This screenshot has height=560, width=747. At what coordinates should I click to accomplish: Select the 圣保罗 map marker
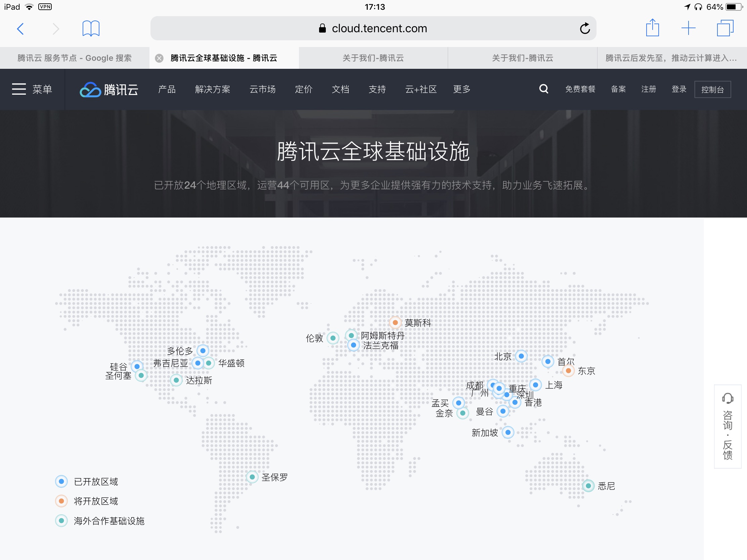click(252, 477)
